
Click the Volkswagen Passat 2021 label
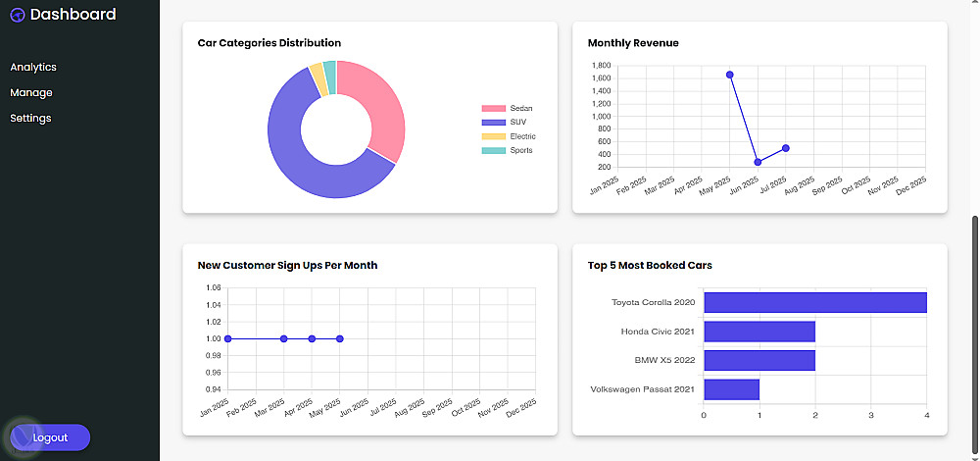643,389
